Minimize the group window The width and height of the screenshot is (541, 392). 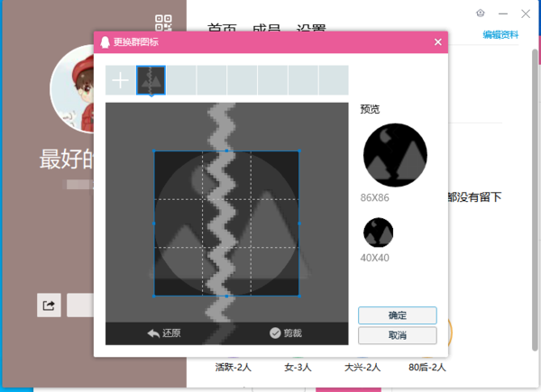pyautogui.click(x=503, y=14)
